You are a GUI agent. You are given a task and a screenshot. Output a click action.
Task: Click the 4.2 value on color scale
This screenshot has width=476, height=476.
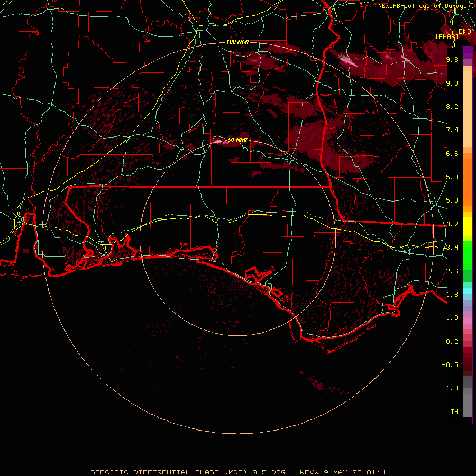pos(452,224)
